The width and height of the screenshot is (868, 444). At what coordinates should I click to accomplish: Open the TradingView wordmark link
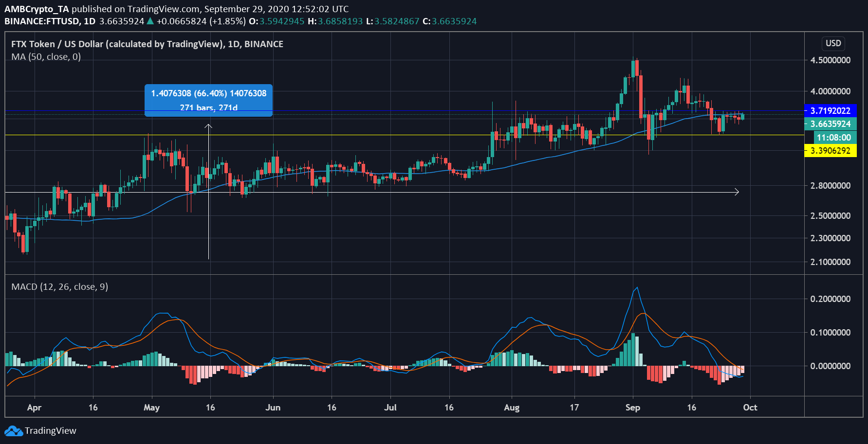pos(51,431)
